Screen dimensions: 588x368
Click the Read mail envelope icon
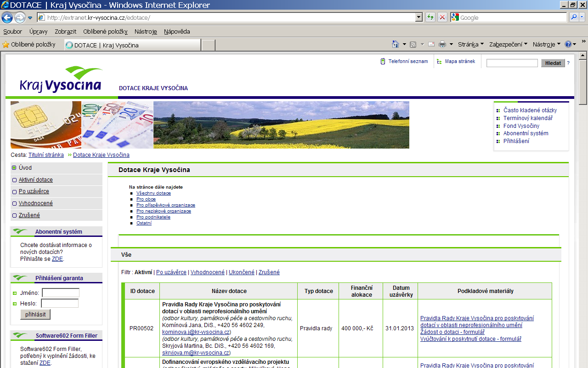pyautogui.click(x=431, y=44)
